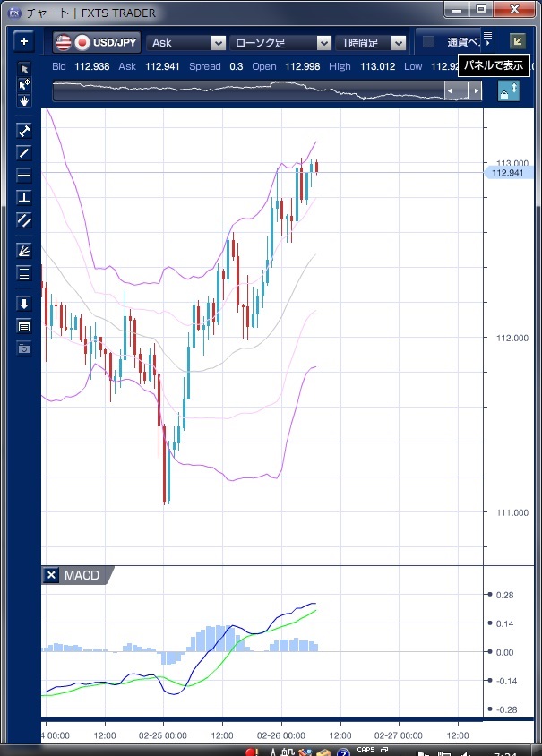This screenshot has height=756, width=542.
Task: Open the Ask price type dropdown
Action: [186, 42]
